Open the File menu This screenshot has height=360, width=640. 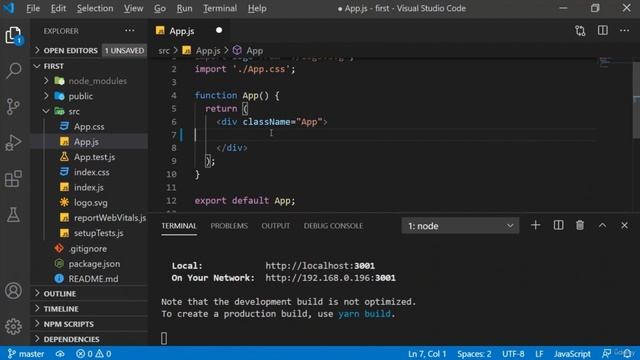(x=33, y=8)
